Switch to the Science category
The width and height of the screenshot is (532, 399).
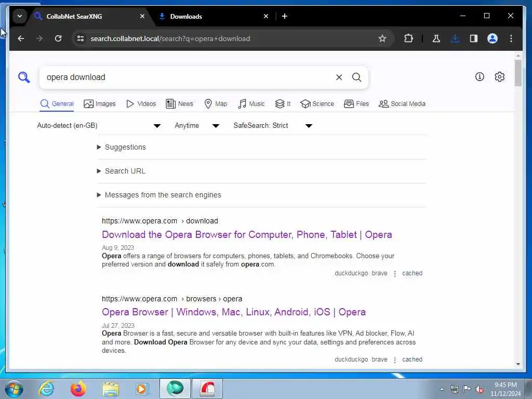[317, 104]
